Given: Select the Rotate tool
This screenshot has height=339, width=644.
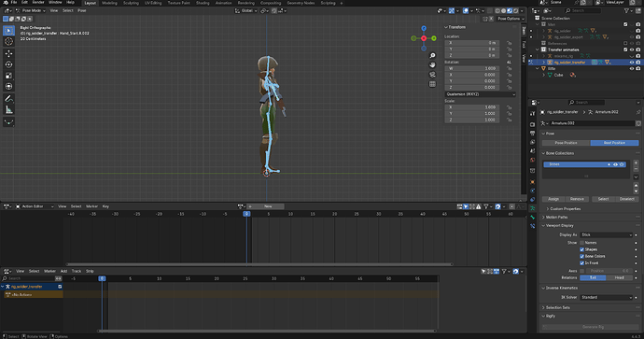Looking at the screenshot, I should (x=8, y=65).
